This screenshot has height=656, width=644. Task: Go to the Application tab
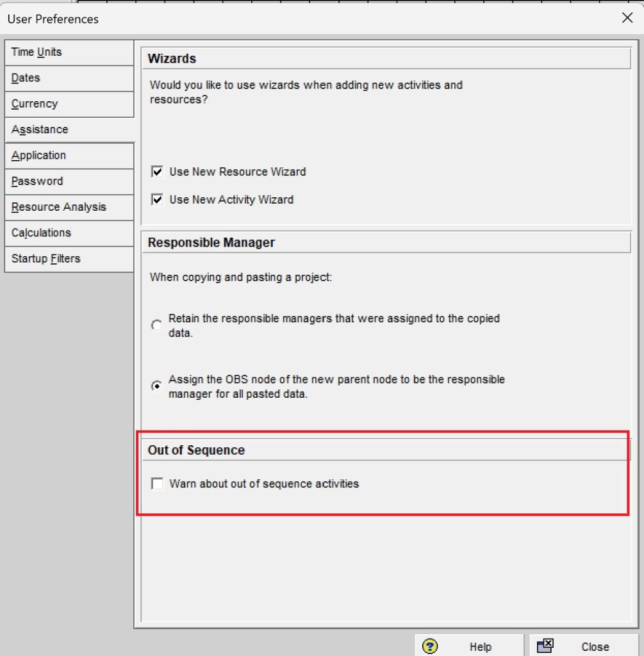(69, 156)
